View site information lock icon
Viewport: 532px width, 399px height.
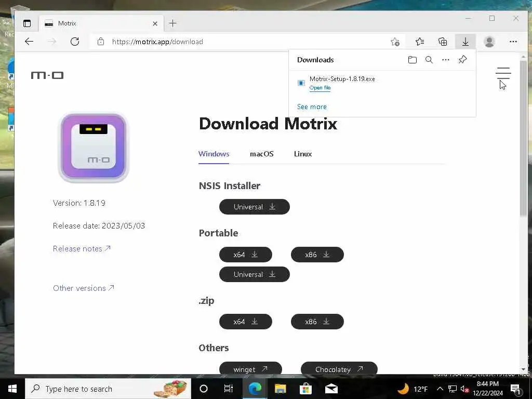point(100,42)
